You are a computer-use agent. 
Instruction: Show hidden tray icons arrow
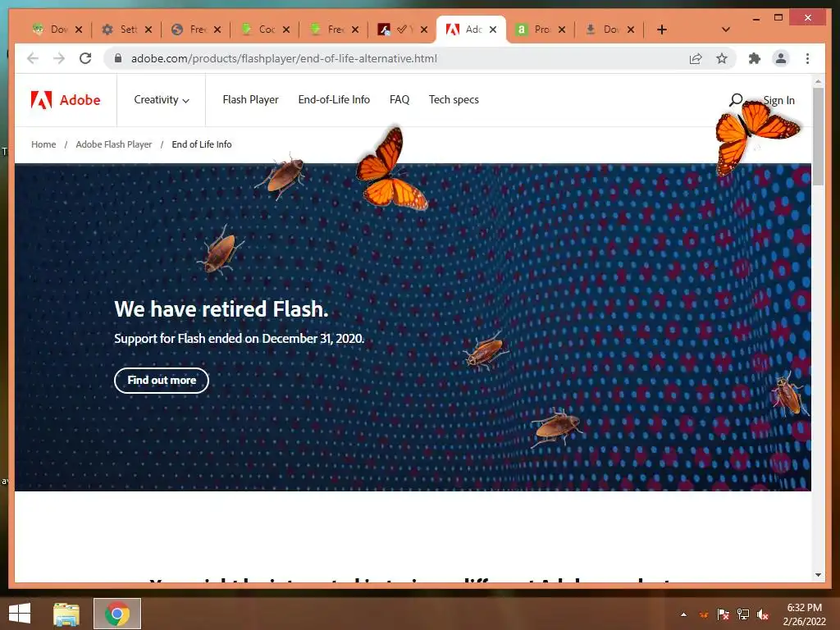(683, 614)
